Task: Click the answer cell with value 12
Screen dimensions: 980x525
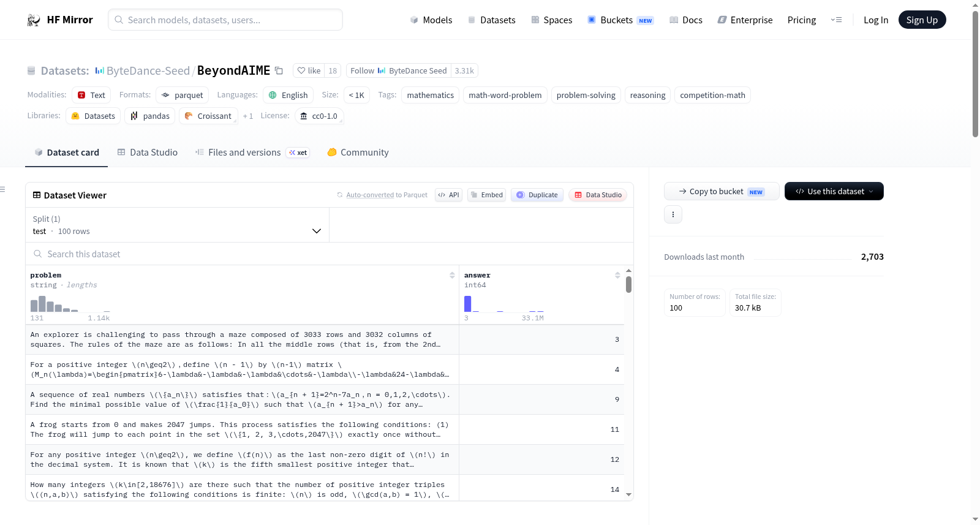Action: pos(542,459)
